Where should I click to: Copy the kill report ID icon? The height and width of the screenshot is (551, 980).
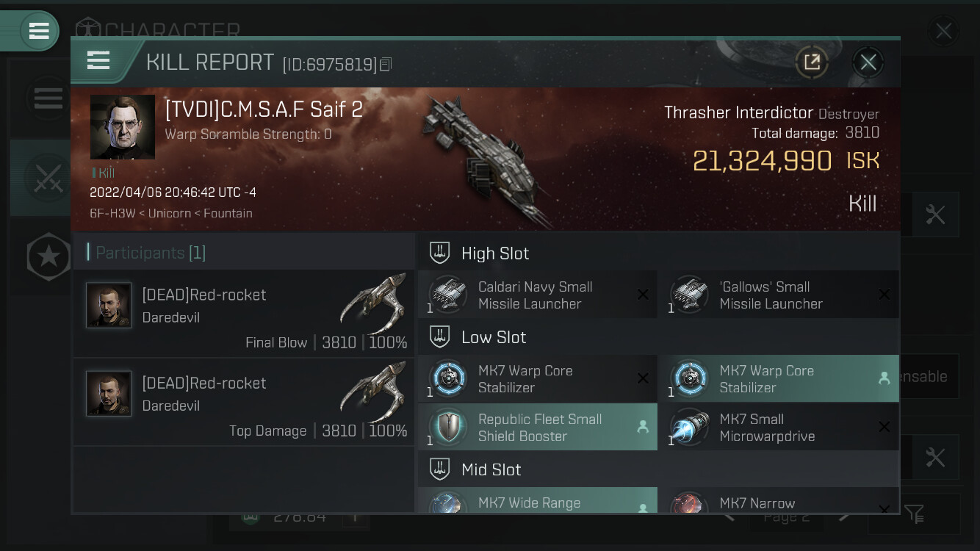[x=386, y=65]
